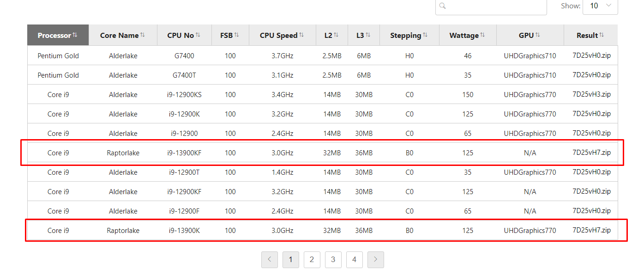Jump to page 2
644x269 pixels.
(312, 260)
